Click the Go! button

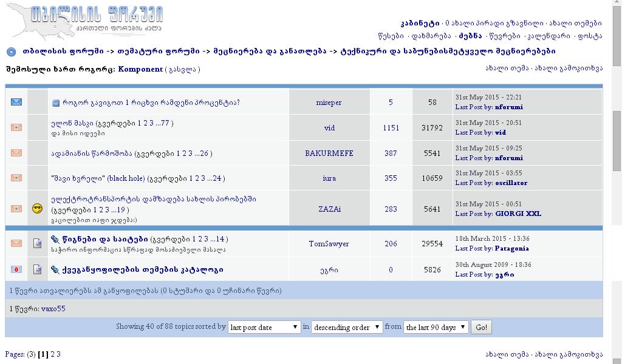[x=481, y=327]
